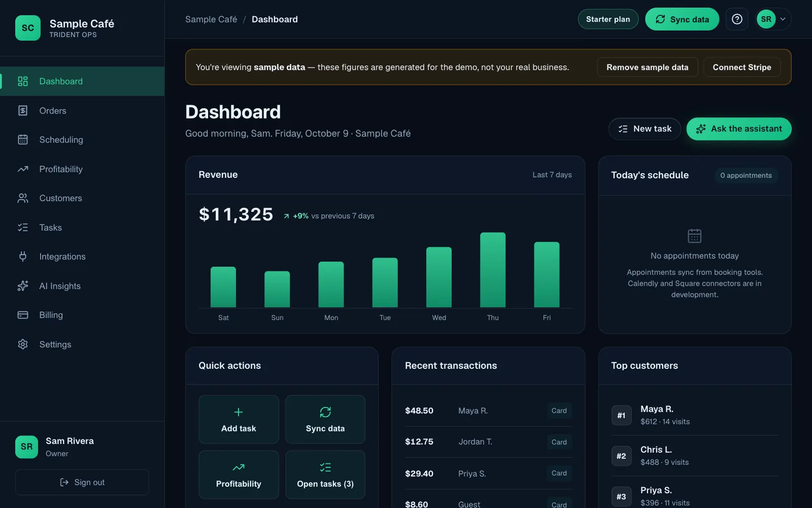Viewport: 812px width, 508px height.
Task: Click the Settings gear icon
Action: click(x=23, y=344)
